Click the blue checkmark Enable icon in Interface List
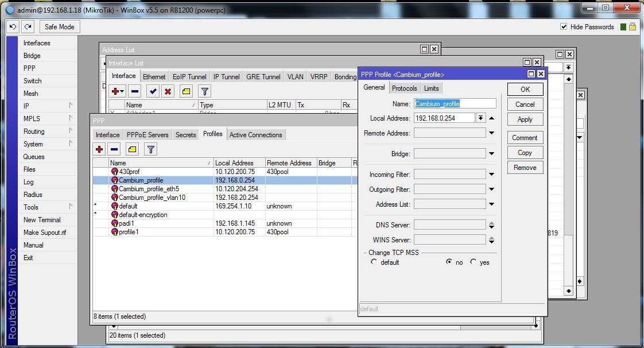This screenshot has height=348, width=644. (x=153, y=91)
